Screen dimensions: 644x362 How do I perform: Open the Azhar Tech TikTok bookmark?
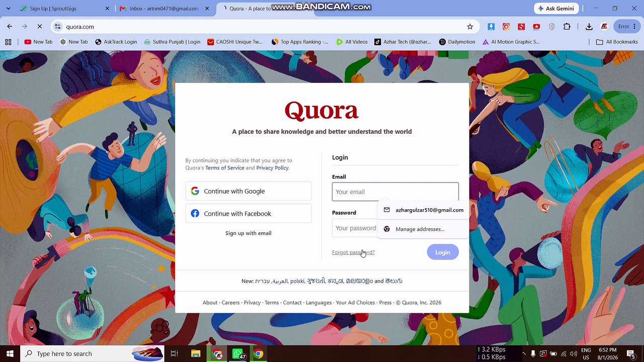click(403, 42)
